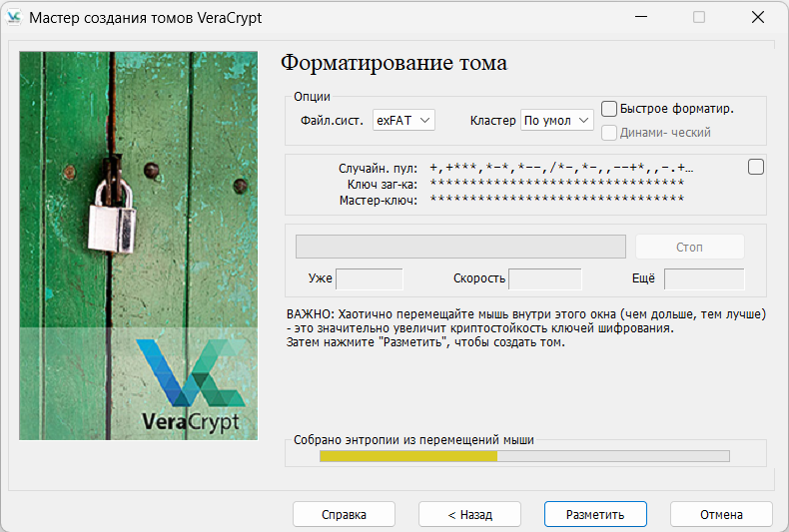Click the padlock VeraCrypt side image
The height and width of the screenshot is (532, 789).
tap(139, 246)
